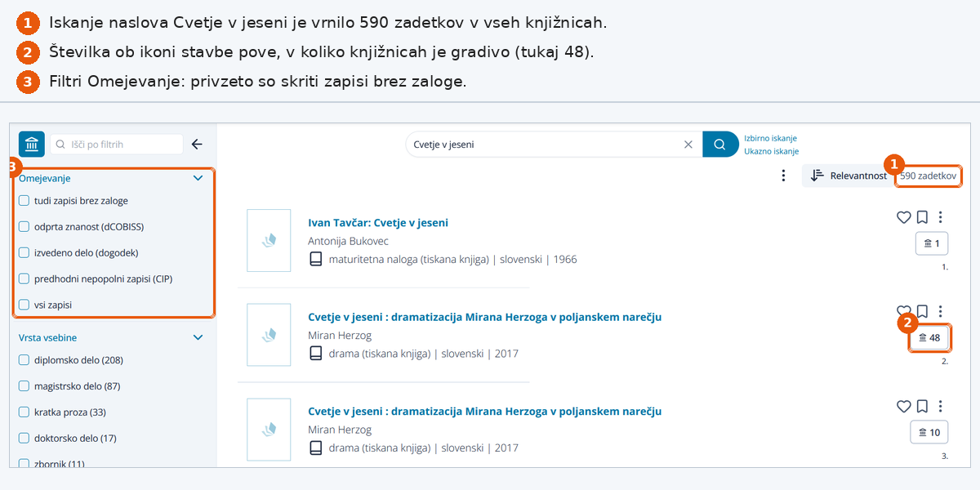Viewport: 980px width, 490px height.
Task: Favorite the Ivan Tavčar: Cvetje v jeseni record
Action: [903, 217]
